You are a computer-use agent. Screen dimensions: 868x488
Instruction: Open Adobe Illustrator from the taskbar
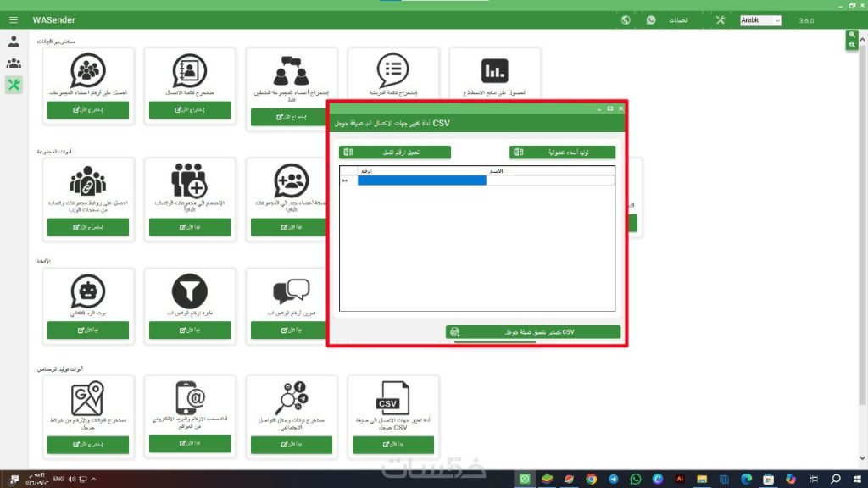click(680, 480)
